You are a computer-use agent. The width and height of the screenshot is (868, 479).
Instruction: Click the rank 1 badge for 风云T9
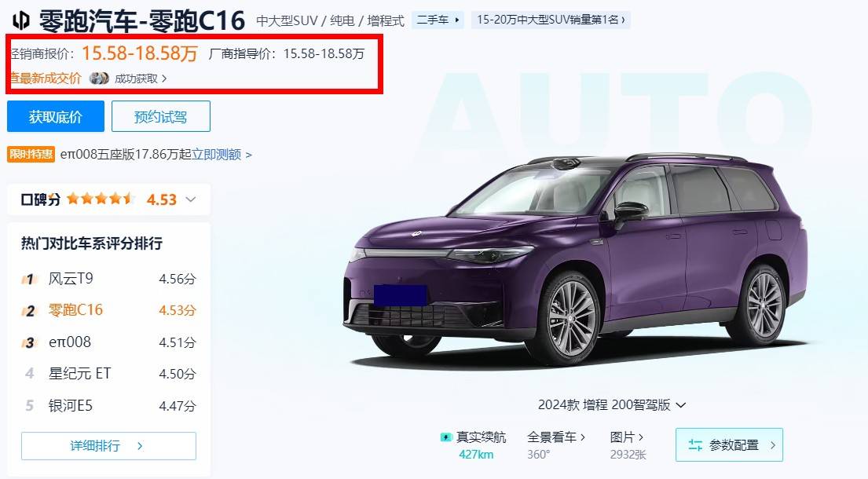click(x=29, y=280)
